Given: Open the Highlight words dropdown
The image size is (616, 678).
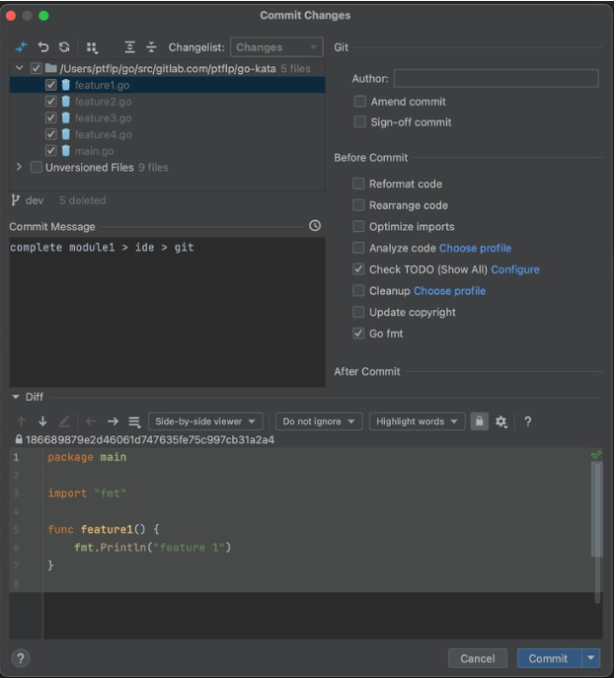Looking at the screenshot, I should (x=417, y=421).
